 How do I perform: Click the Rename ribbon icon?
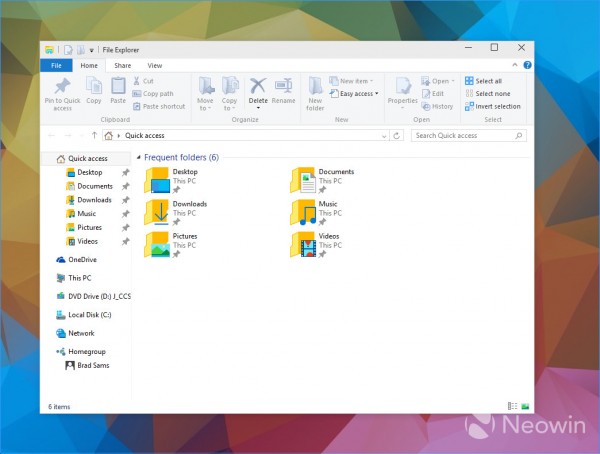pos(284,87)
